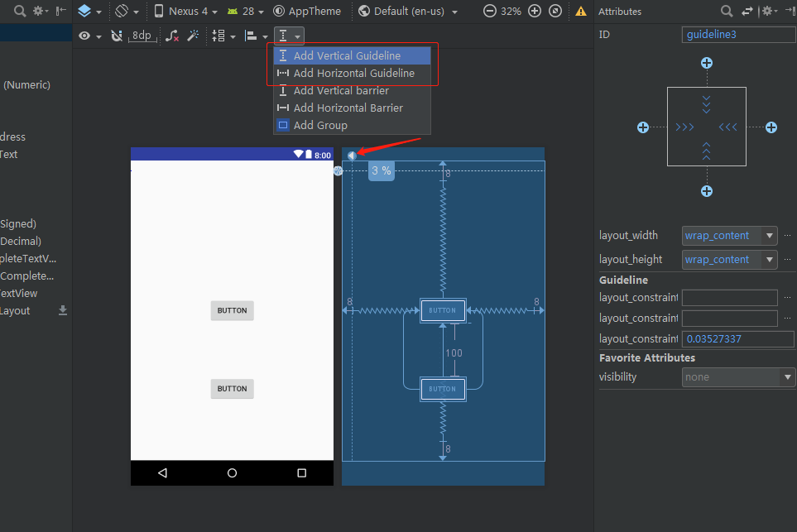Click the ellipsis next to layout_height
This screenshot has width=797, height=532.
(787, 260)
